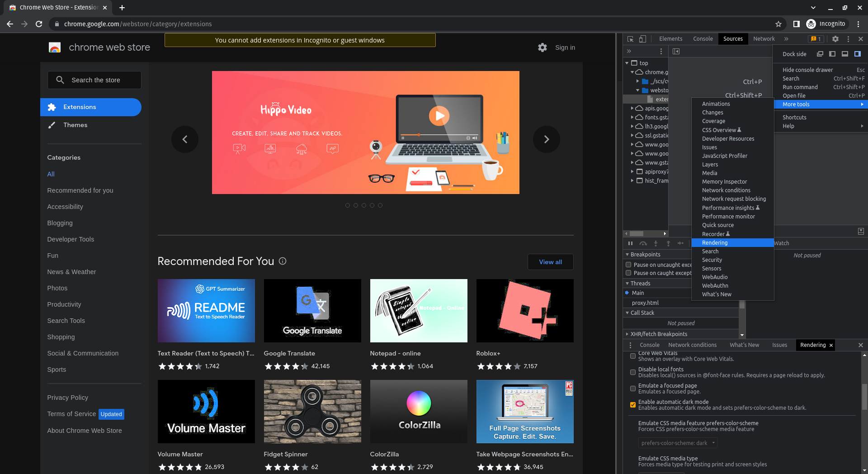Check the Core Web Vitals overlay option
868x474 pixels.
pos(633,356)
